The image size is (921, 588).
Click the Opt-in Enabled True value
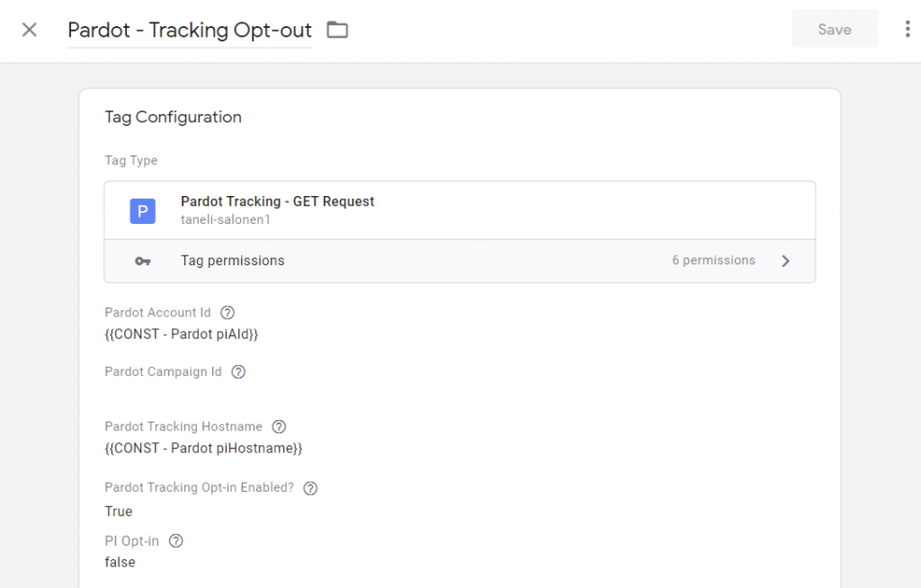tap(119, 512)
